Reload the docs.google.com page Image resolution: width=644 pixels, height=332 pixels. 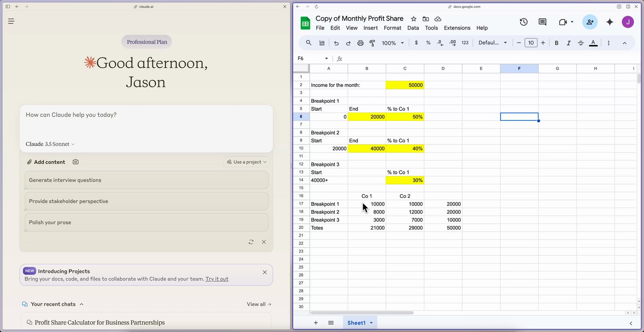point(316,6)
